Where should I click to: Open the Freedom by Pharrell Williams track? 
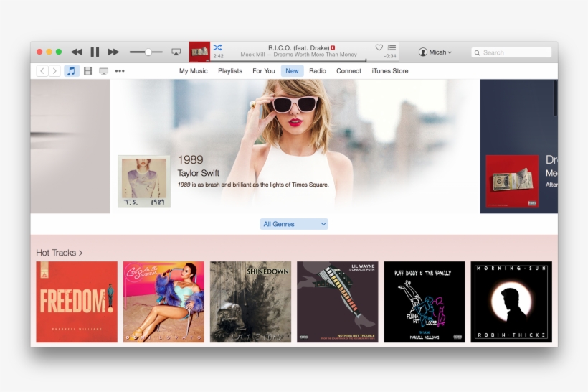pos(77,302)
